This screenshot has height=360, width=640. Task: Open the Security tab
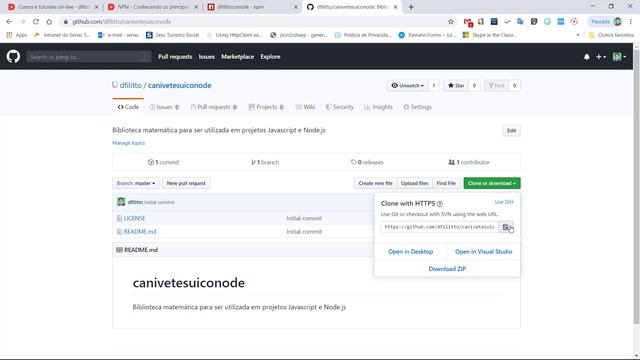(340, 107)
